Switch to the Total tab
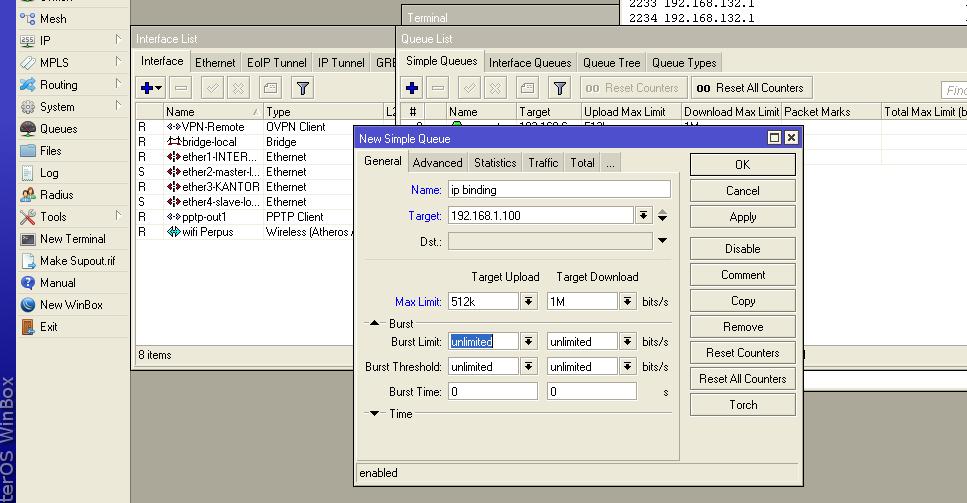The image size is (967, 503). pos(582,163)
